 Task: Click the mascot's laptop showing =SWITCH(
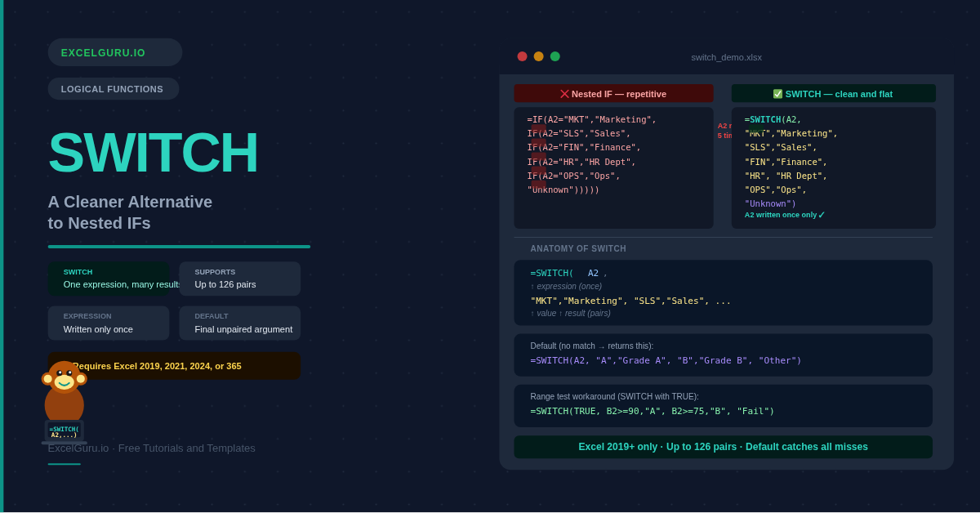click(65, 431)
